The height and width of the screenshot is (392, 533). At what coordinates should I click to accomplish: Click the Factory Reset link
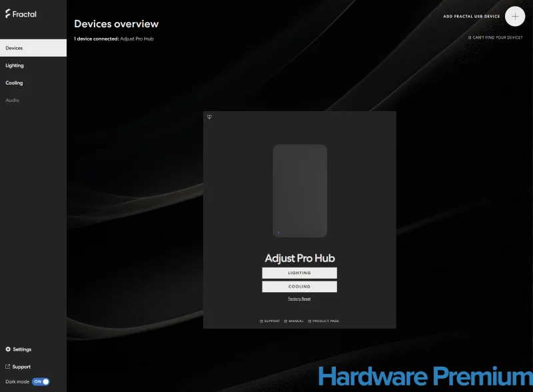tap(299, 299)
